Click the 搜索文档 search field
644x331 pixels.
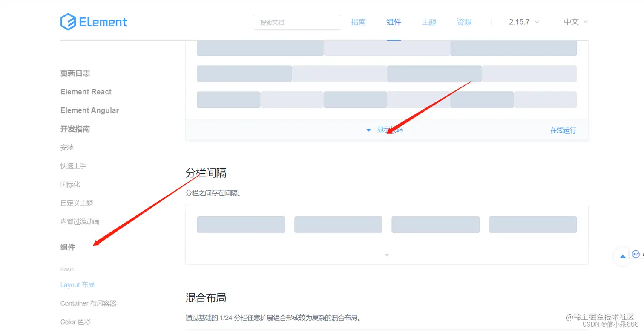pyautogui.click(x=297, y=22)
